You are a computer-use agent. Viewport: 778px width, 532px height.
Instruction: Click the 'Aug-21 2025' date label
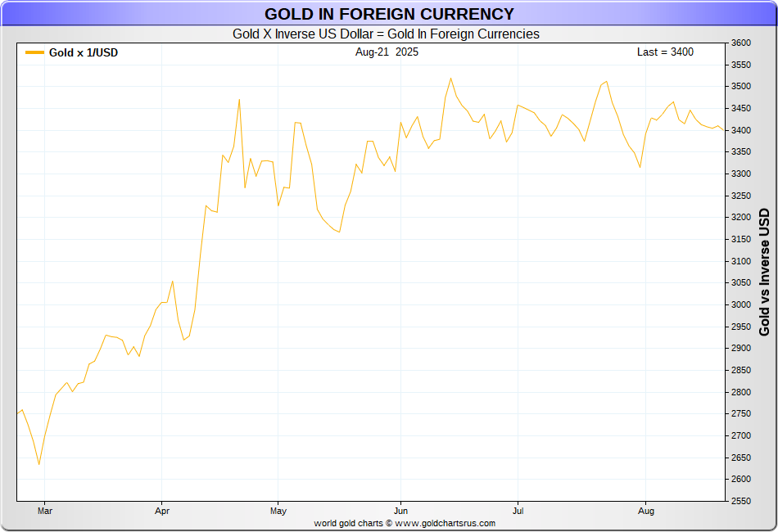[387, 52]
